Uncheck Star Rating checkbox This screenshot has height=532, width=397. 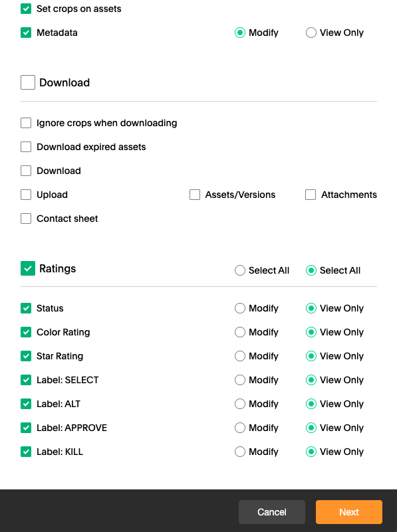26,356
